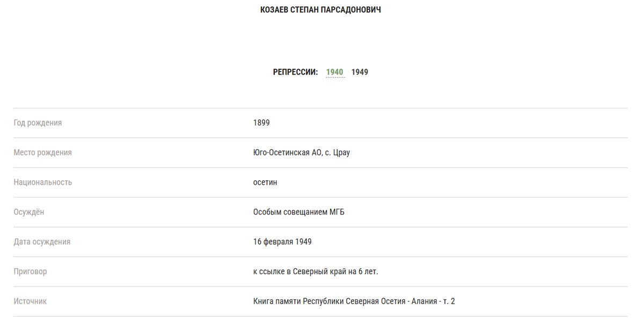Click the Осуждён field label

29,212
